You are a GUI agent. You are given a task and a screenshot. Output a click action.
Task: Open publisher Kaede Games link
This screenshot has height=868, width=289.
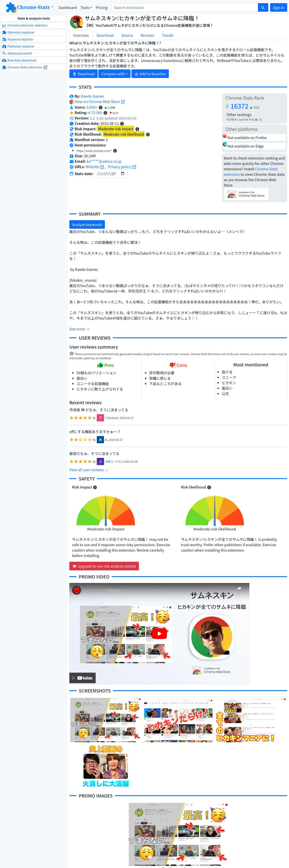93,96
